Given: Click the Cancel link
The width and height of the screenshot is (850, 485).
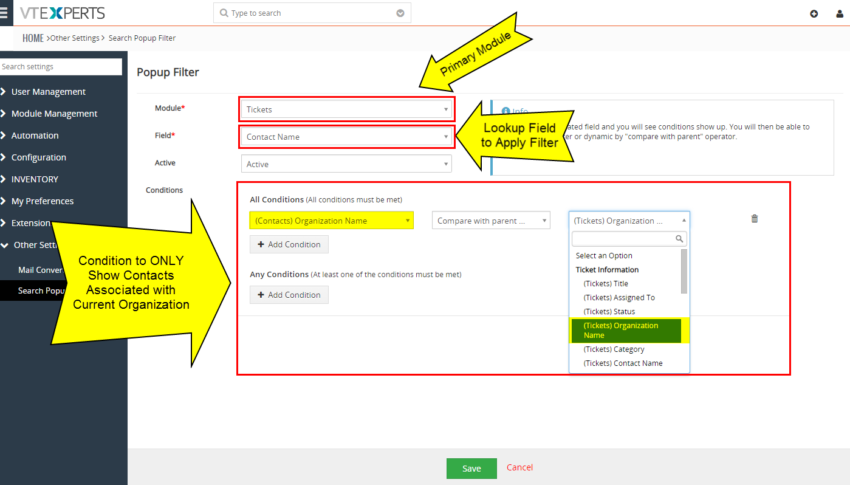Looking at the screenshot, I should (x=520, y=467).
